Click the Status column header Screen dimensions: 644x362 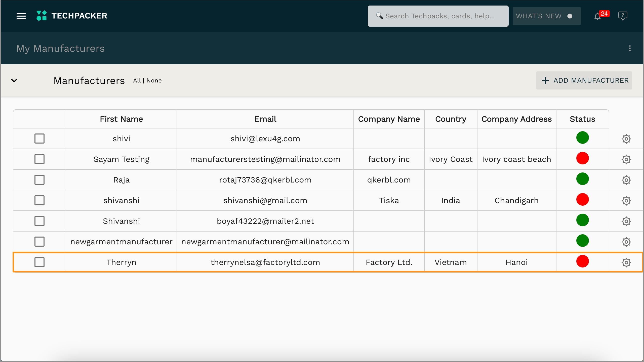point(582,119)
